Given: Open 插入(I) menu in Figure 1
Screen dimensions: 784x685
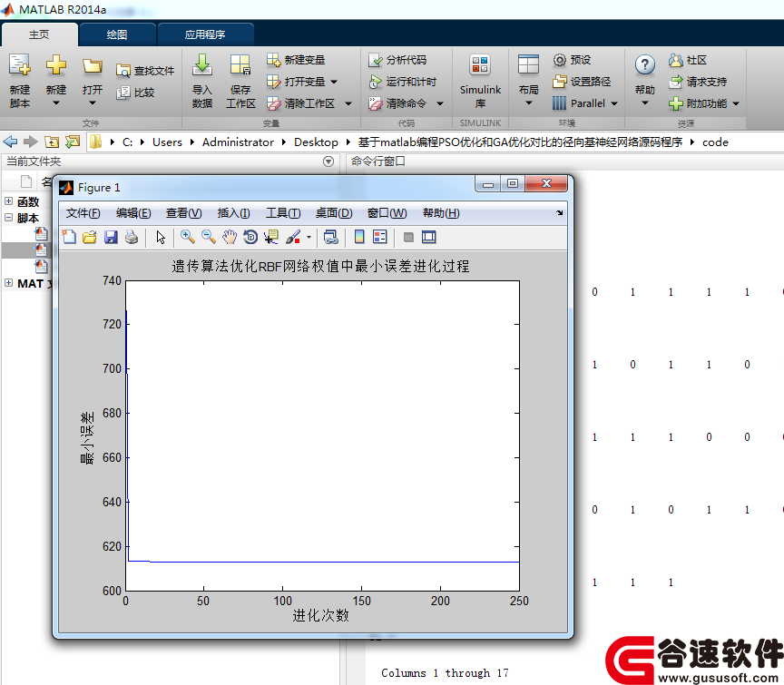Looking at the screenshot, I should (x=233, y=213).
